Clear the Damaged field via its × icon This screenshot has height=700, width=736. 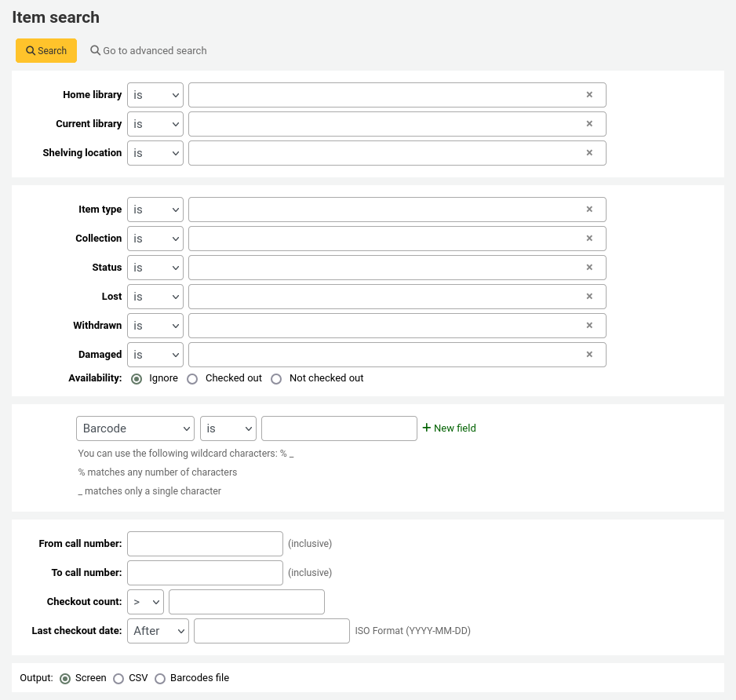point(589,354)
